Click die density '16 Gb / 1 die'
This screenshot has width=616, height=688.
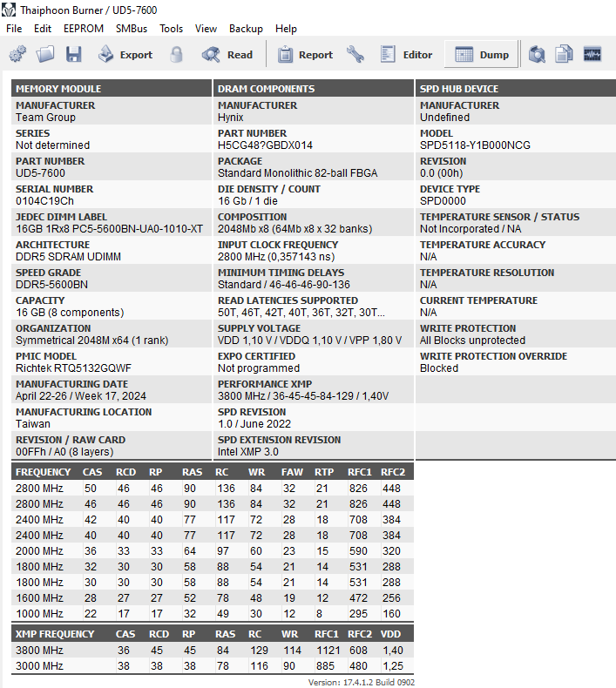pos(247,201)
